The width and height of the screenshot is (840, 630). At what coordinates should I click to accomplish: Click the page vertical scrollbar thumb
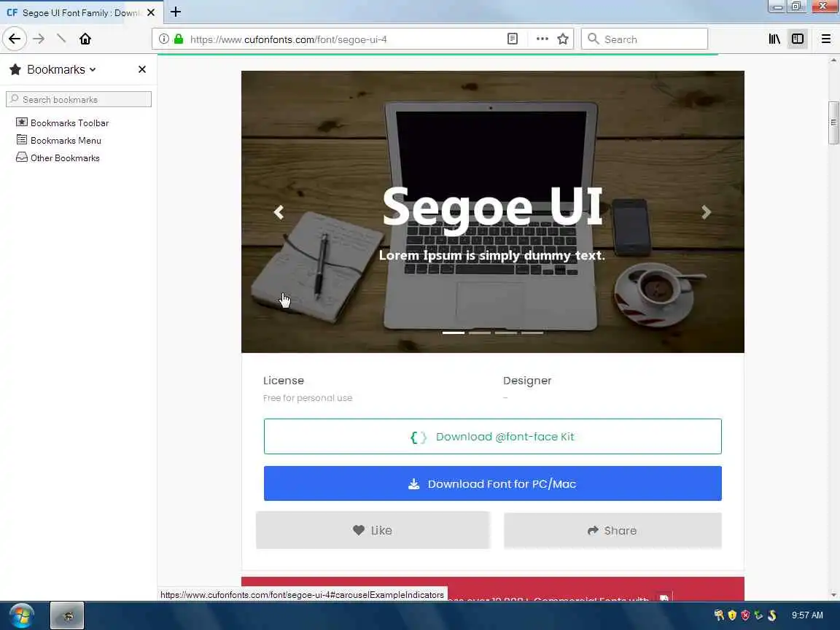(833, 122)
